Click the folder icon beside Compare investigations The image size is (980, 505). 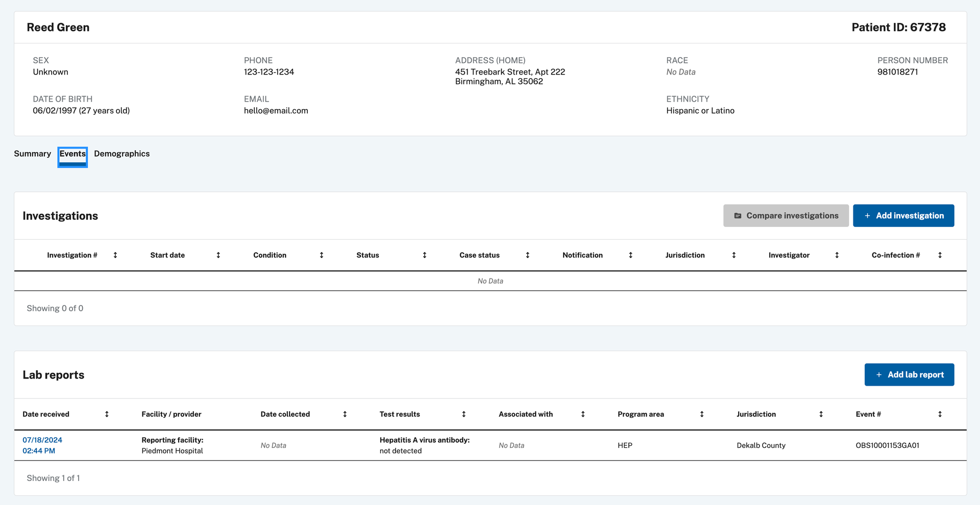point(739,215)
